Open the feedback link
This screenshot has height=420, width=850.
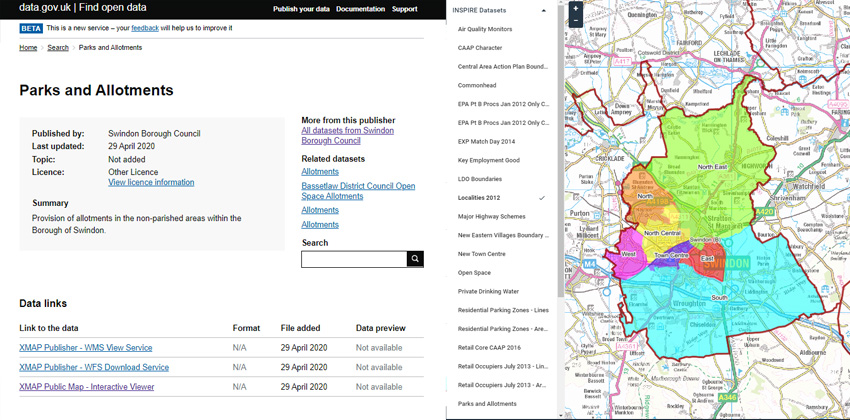[145, 28]
